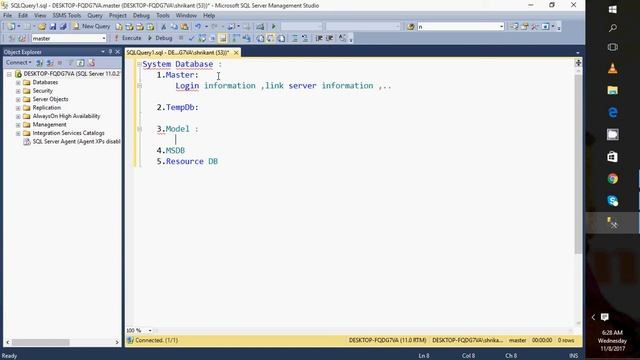Open the File menu

pos(7,16)
